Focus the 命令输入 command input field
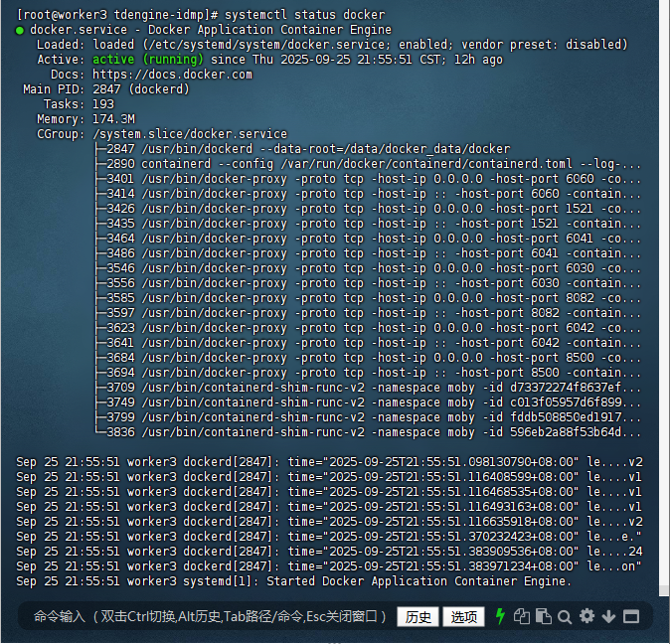 [x=210, y=616]
